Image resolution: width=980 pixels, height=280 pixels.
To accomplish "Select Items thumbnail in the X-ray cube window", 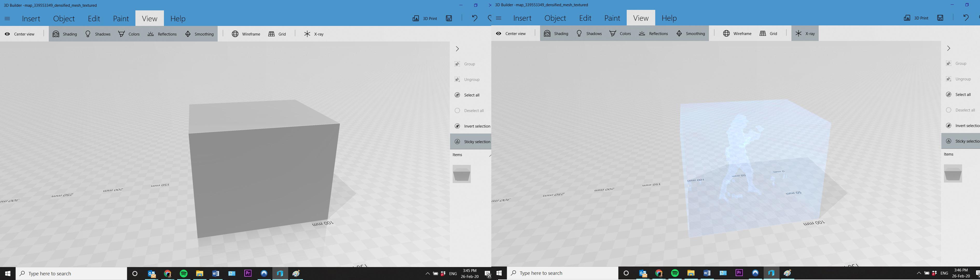I will click(953, 173).
